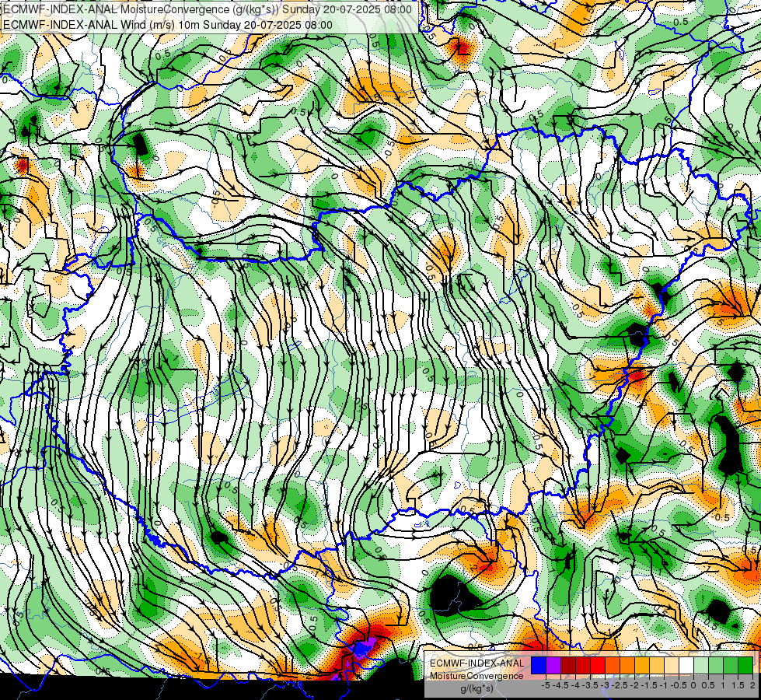Image resolution: width=761 pixels, height=700 pixels.
Task: Click the legend value -4.5
Action: click(x=560, y=685)
